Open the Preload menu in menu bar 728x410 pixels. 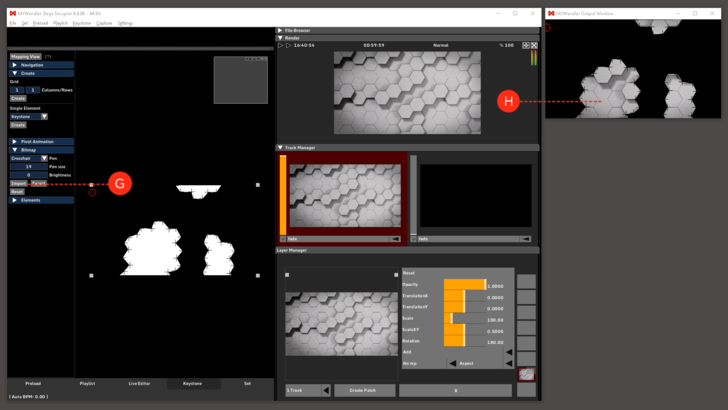(40, 23)
